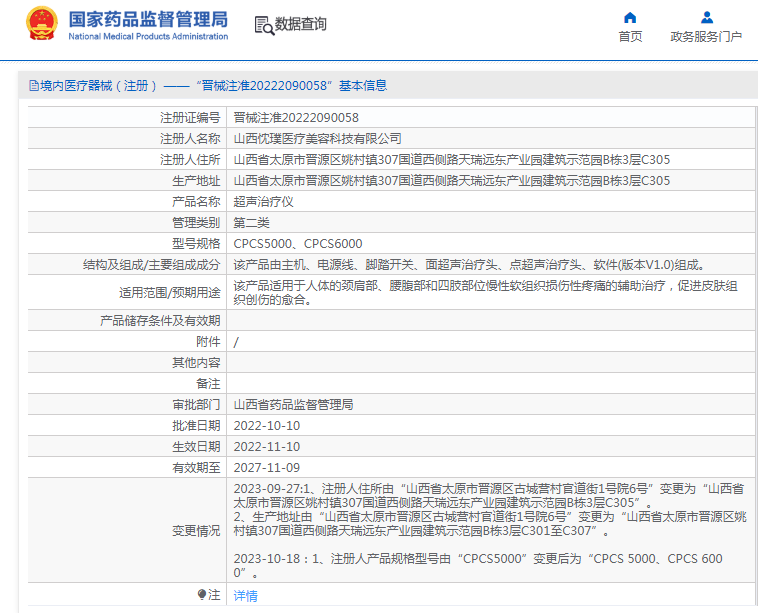Image resolution: width=758 pixels, height=613 pixels.
Task: Click the 产品储存条件及有效期 label
Action: tap(160, 321)
